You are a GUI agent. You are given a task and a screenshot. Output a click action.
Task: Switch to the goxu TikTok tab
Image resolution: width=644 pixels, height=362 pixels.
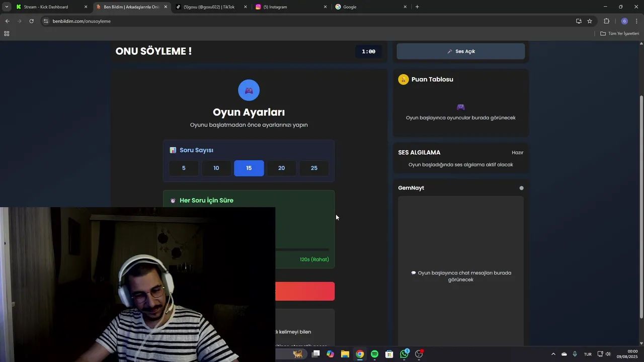(209, 7)
